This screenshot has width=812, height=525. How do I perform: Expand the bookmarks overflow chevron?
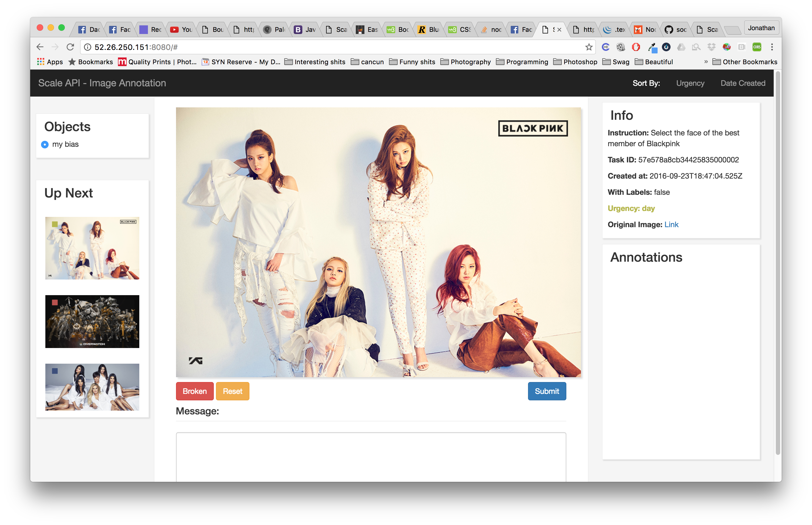click(706, 62)
